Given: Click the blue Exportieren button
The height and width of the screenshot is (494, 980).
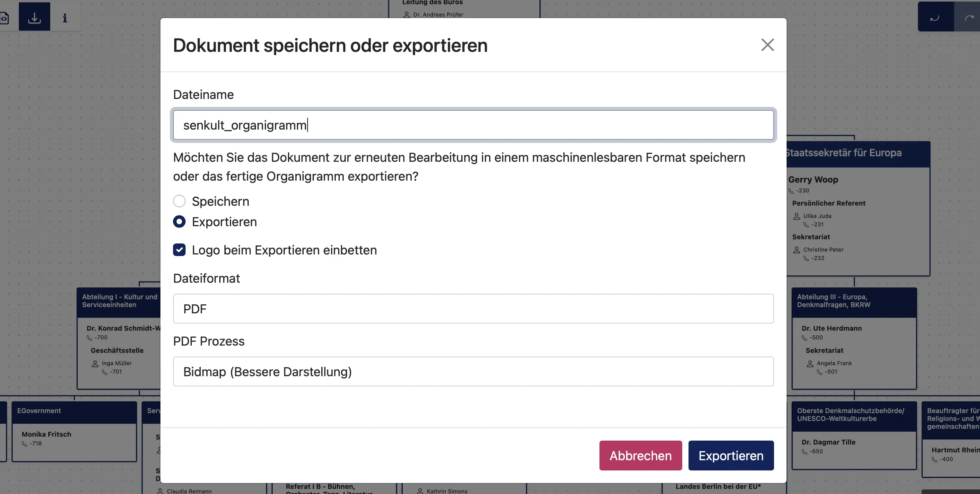Looking at the screenshot, I should click(x=731, y=456).
